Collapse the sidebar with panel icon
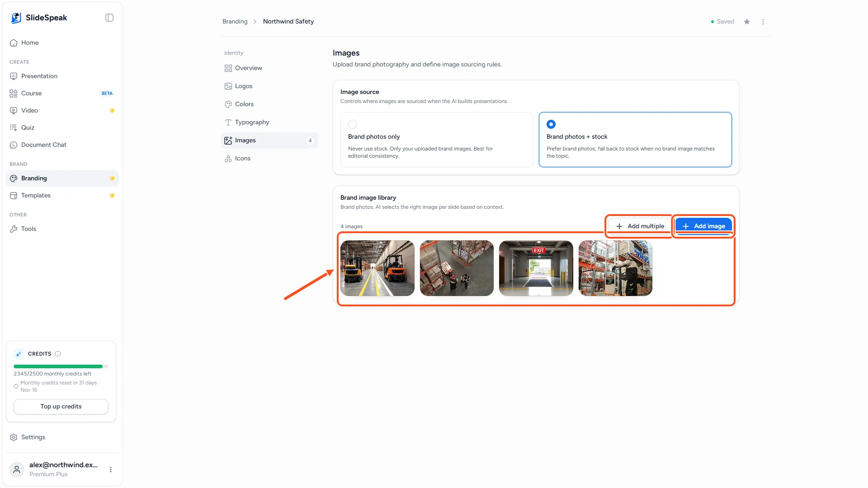 pyautogui.click(x=109, y=18)
